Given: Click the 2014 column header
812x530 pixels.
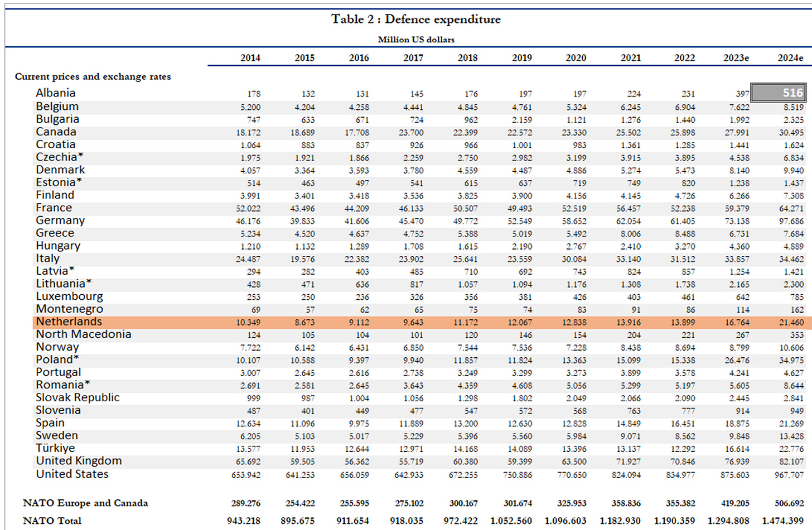Looking at the screenshot, I should pos(250,58).
